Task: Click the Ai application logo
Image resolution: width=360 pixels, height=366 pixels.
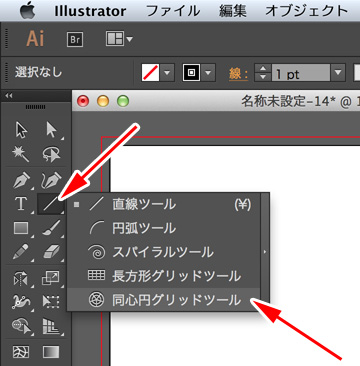Action: [x=35, y=39]
